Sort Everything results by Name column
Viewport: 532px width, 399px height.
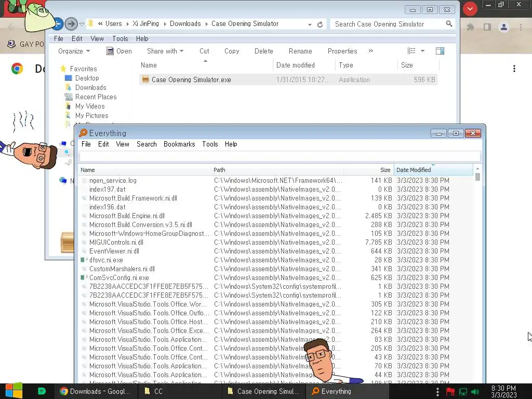144,170
